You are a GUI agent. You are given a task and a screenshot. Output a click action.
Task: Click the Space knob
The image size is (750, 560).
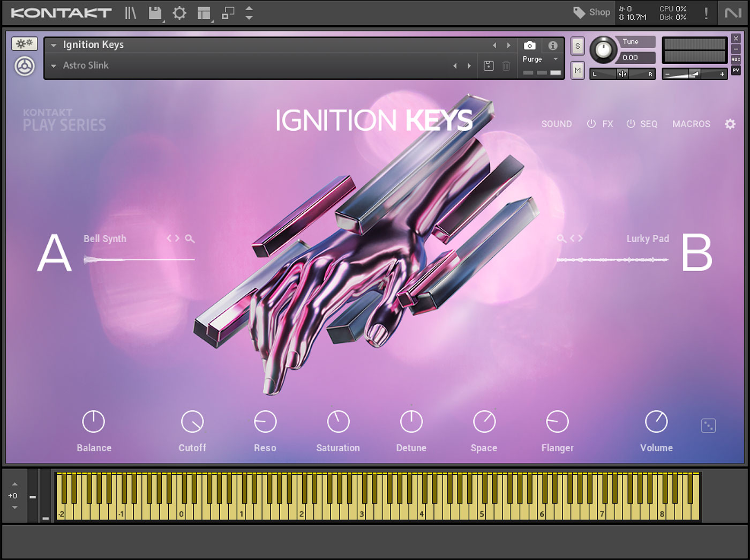tap(484, 422)
